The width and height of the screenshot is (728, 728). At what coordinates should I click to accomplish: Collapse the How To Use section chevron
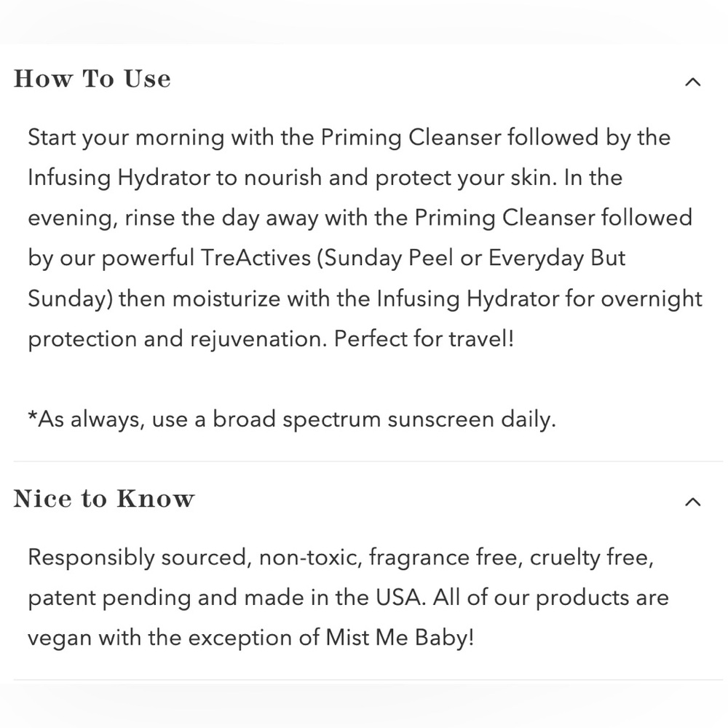pyautogui.click(x=693, y=82)
